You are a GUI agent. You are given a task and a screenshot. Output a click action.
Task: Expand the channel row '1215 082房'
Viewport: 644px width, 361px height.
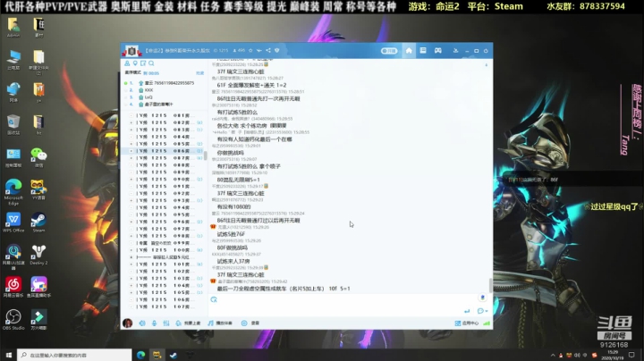(x=131, y=122)
